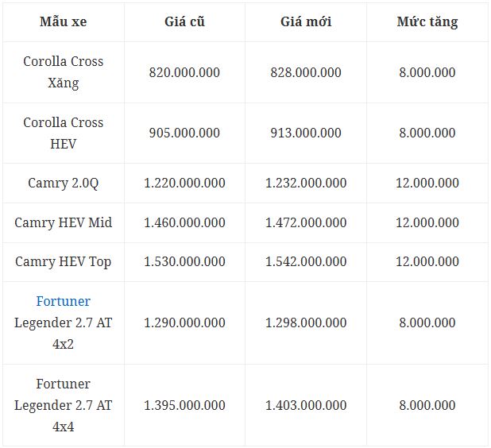491x448 pixels.
Task: Click the Fortuner Legender 2.7 AT 4x4 cell
Action: [63, 405]
